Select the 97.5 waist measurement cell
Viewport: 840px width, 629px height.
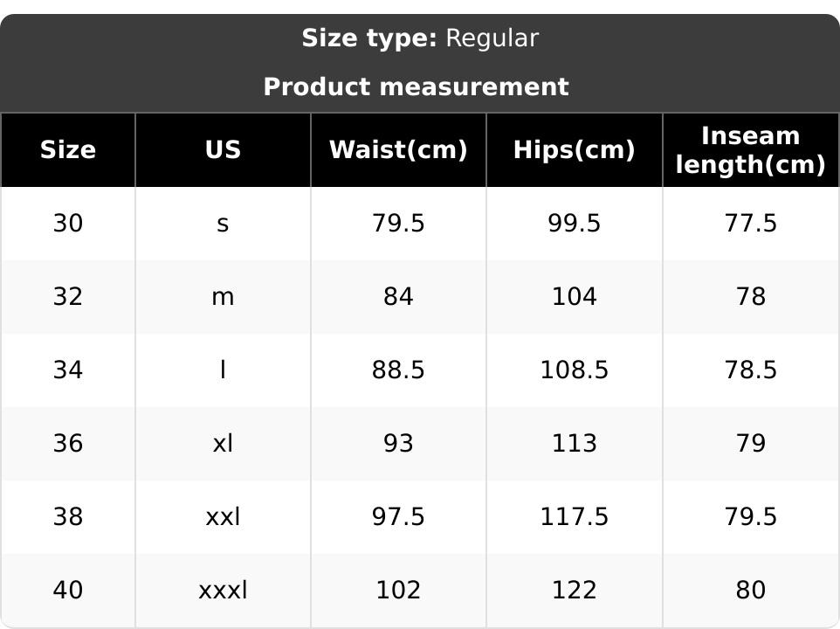(398, 517)
